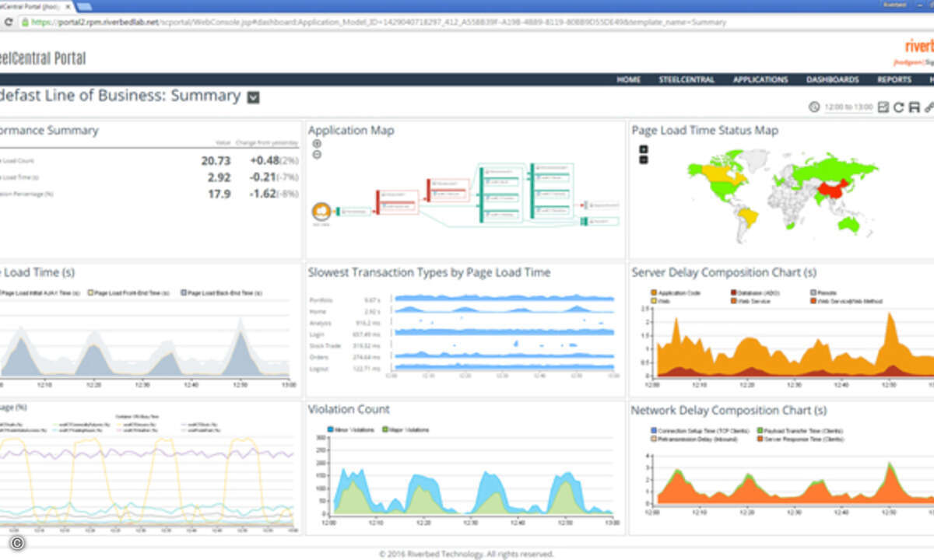Open a new browser tab
Screen dimensions: 934x560
point(85,6)
